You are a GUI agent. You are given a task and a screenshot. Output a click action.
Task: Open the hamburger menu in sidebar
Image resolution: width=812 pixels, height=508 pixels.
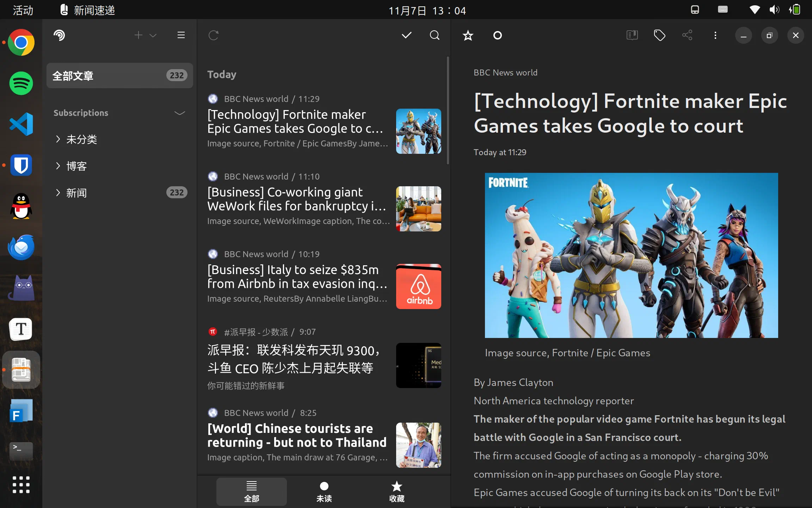[181, 35]
